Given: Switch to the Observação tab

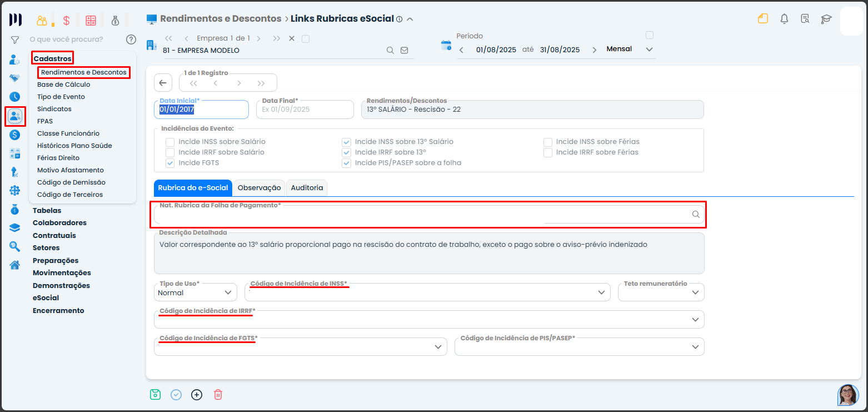Looking at the screenshot, I should pos(260,188).
